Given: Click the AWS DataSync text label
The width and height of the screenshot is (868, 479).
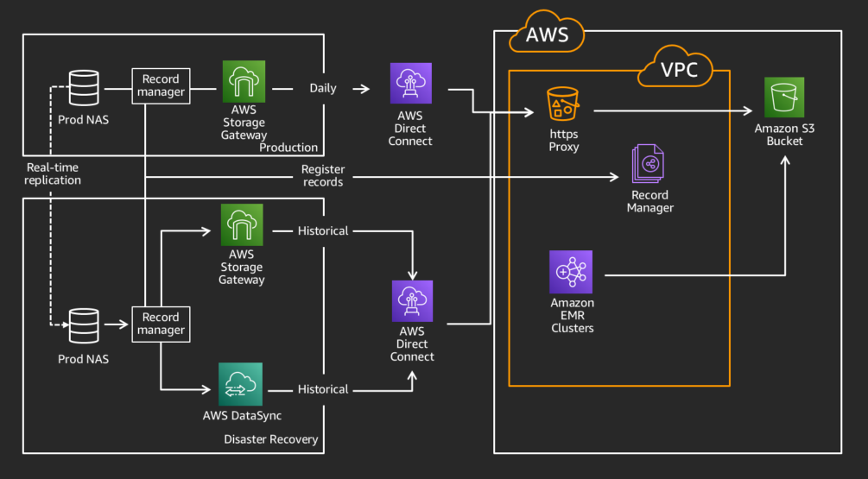Looking at the screenshot, I should point(242,415).
